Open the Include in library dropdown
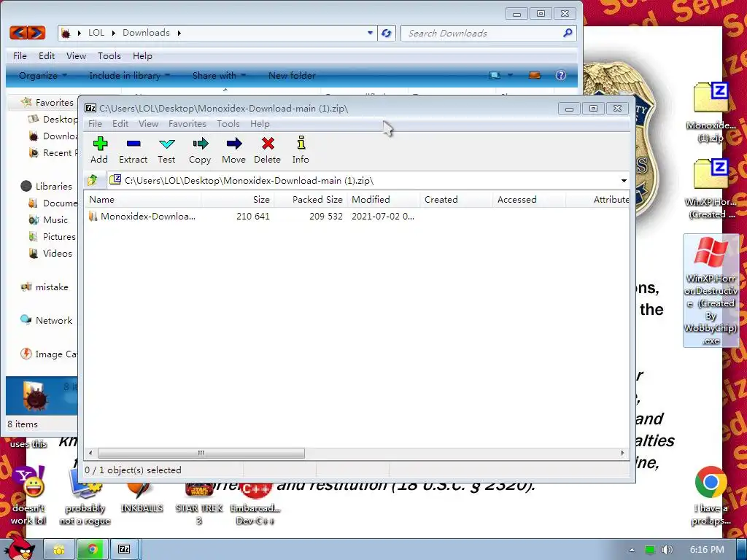The height and width of the screenshot is (560, 747). (x=129, y=75)
